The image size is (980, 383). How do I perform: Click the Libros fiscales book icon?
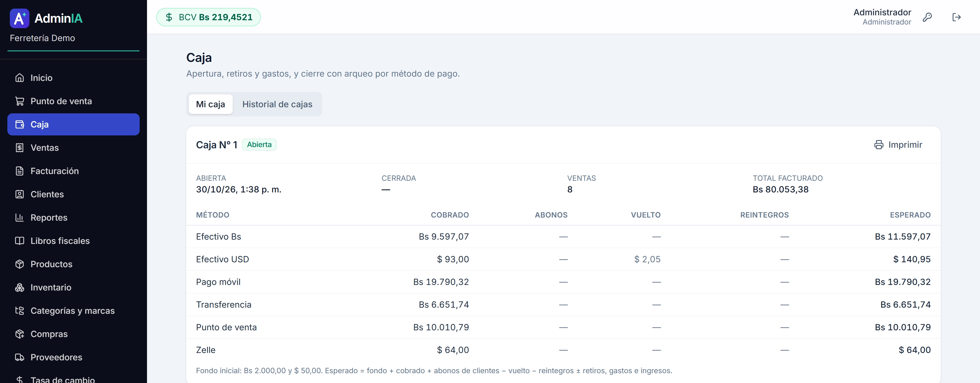[x=19, y=241]
